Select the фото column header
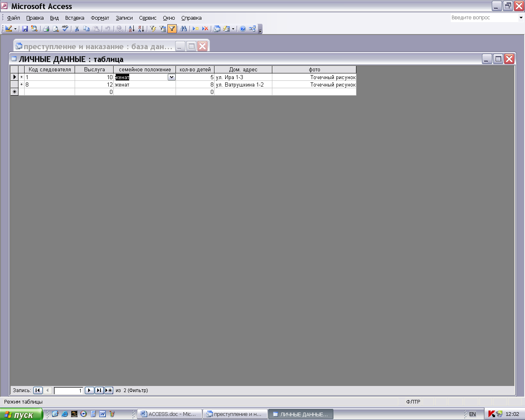This screenshot has height=420, width=525. 314,70
